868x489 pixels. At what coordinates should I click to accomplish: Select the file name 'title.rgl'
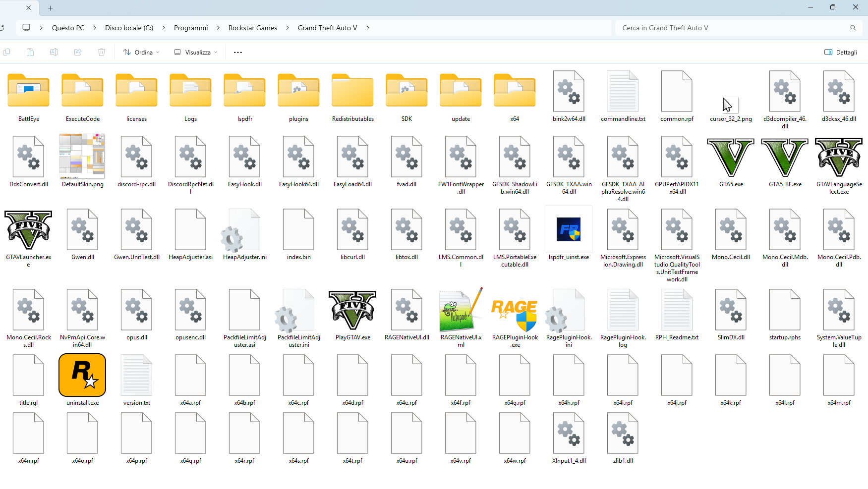(28, 403)
